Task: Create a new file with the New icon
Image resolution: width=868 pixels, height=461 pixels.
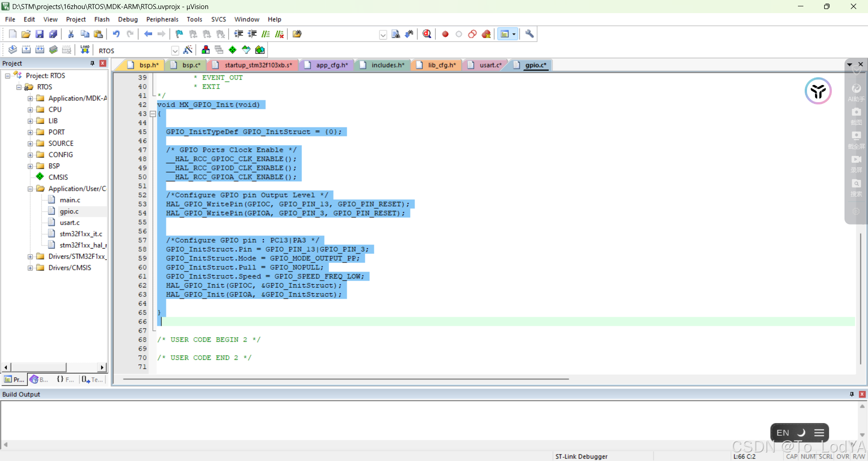Action: click(13, 34)
